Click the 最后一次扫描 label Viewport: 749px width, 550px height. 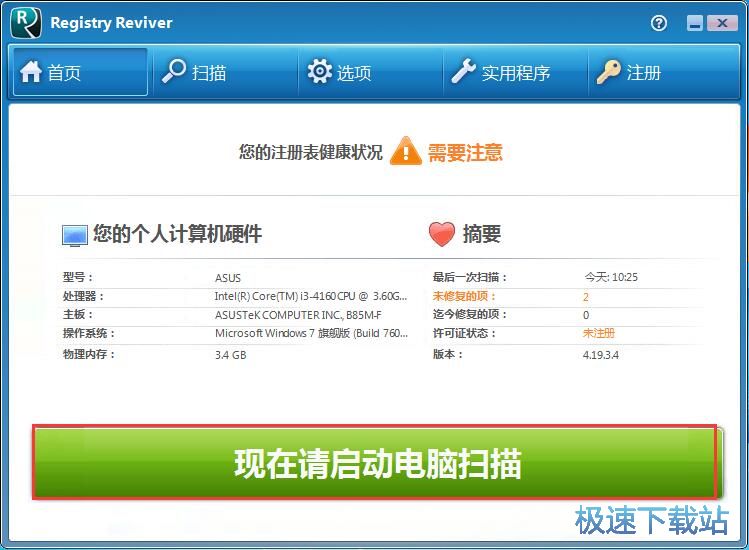coord(470,277)
